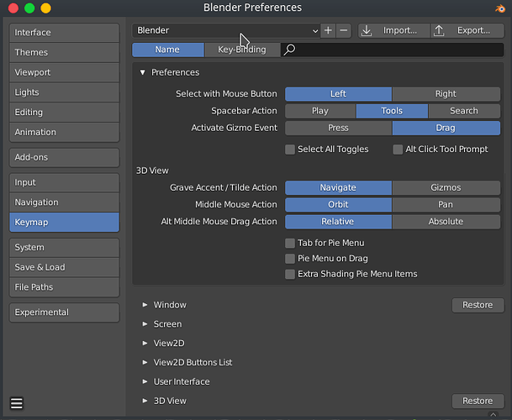Open the Add-ons preferences tab
The width and height of the screenshot is (512, 420).
(x=65, y=157)
